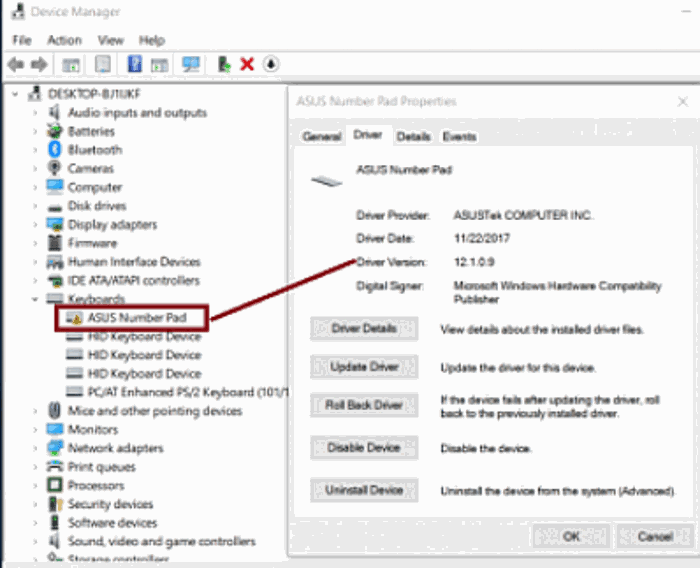
Task: Click Scan for hardware changes monitor icon
Action: pyautogui.click(x=191, y=64)
